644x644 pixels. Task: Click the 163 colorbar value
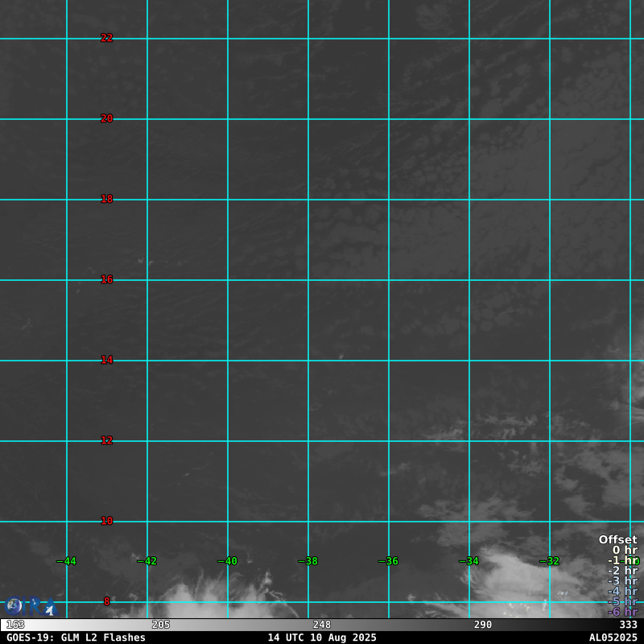(15, 625)
